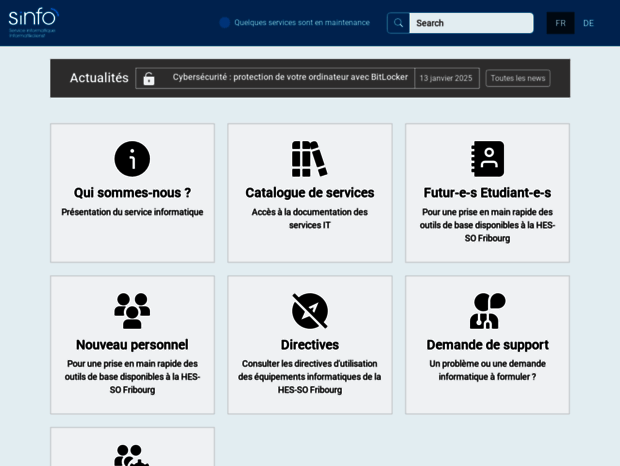The height and width of the screenshot is (466, 620).
Task: Click the 'Toutes les news' button
Action: (x=518, y=78)
